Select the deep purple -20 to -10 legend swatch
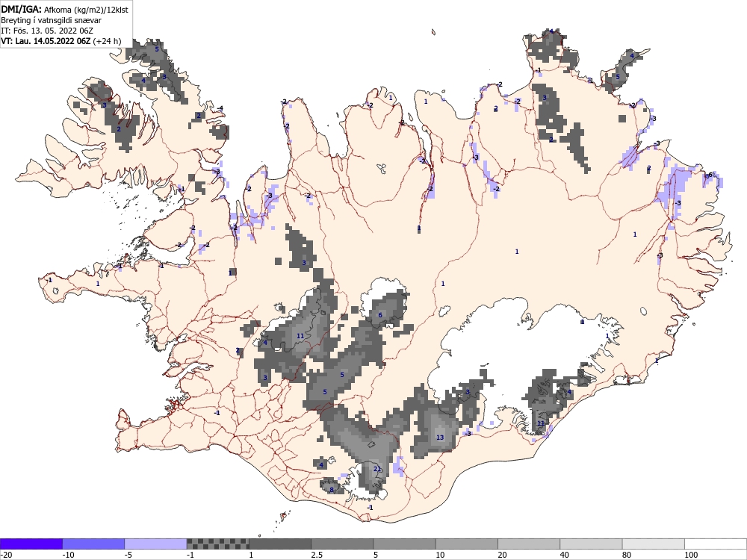This screenshot has width=747, height=560. coord(31,544)
